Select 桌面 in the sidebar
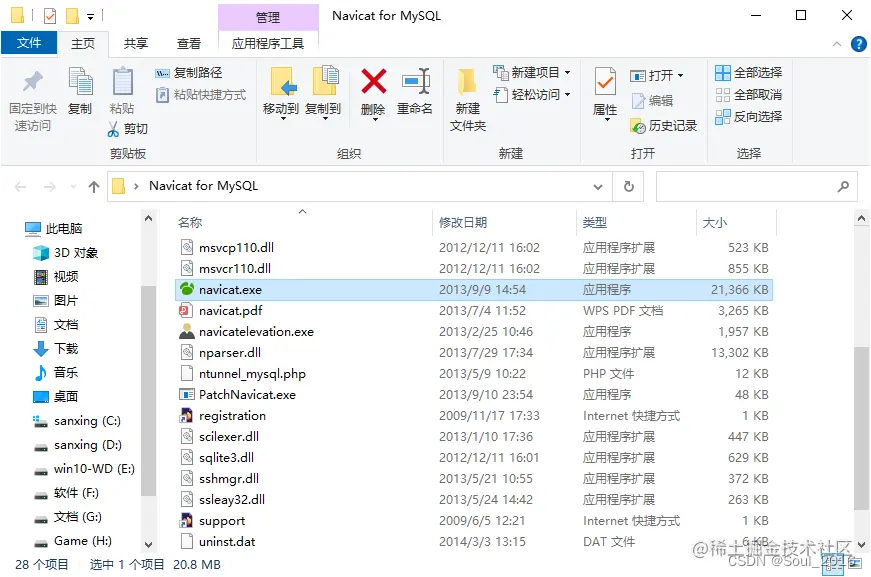Image resolution: width=871 pixels, height=577 pixels. click(65, 395)
